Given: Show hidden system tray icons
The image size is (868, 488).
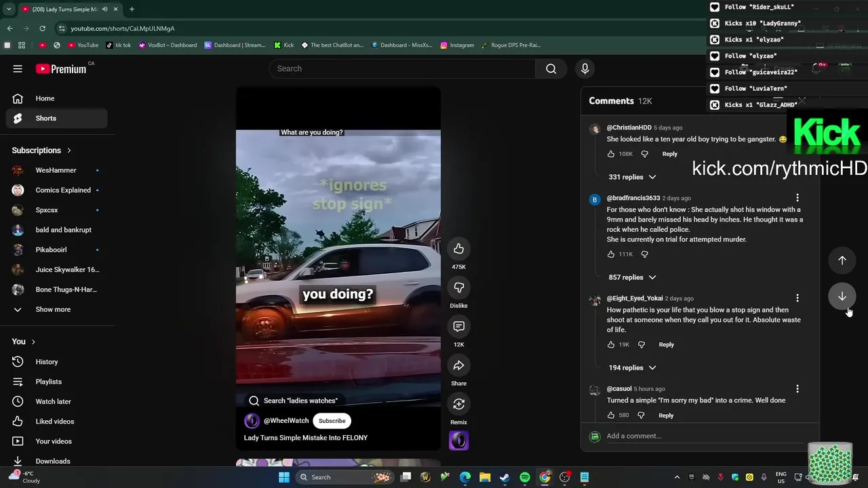Looking at the screenshot, I should tap(676, 477).
